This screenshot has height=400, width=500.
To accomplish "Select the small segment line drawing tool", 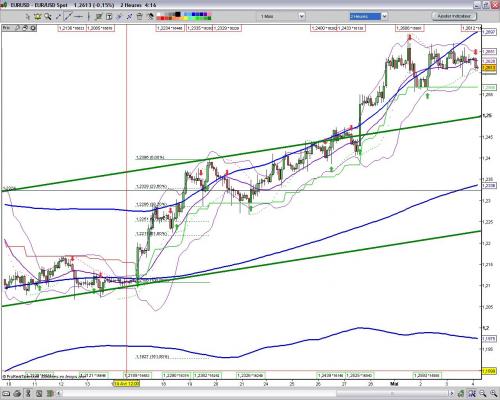I will pyautogui.click(x=58, y=16).
